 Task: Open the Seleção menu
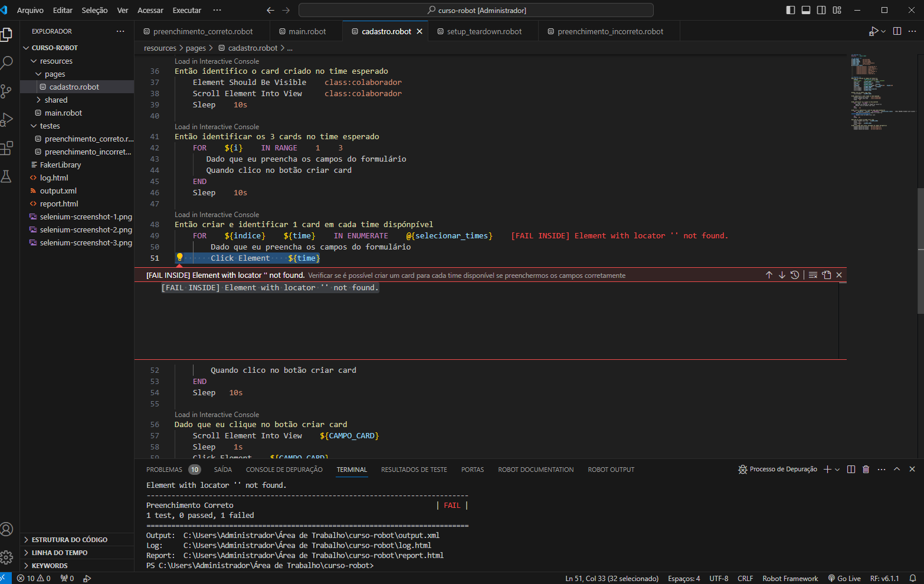(94, 10)
